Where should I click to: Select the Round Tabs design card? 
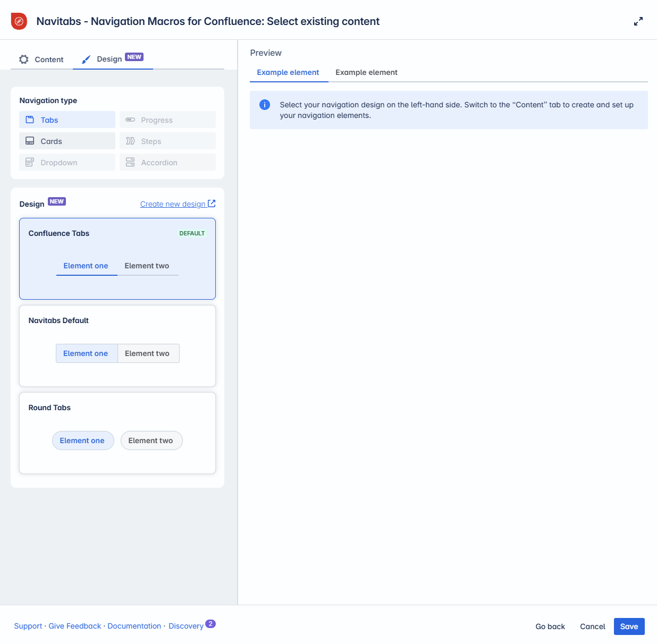[117, 433]
